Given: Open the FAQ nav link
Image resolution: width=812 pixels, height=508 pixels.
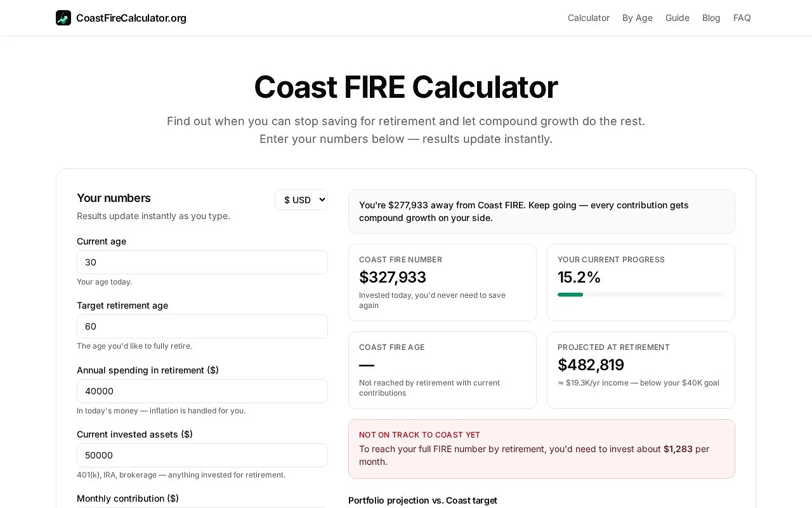Looking at the screenshot, I should point(742,18).
